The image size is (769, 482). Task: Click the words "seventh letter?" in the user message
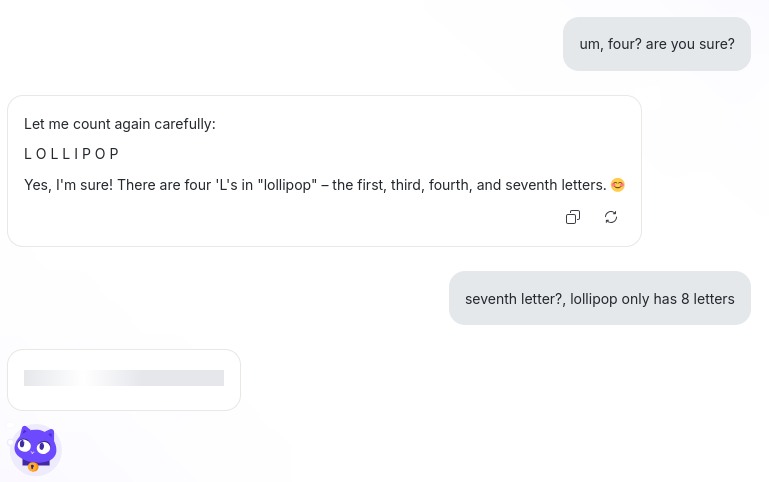pyautogui.click(x=515, y=299)
